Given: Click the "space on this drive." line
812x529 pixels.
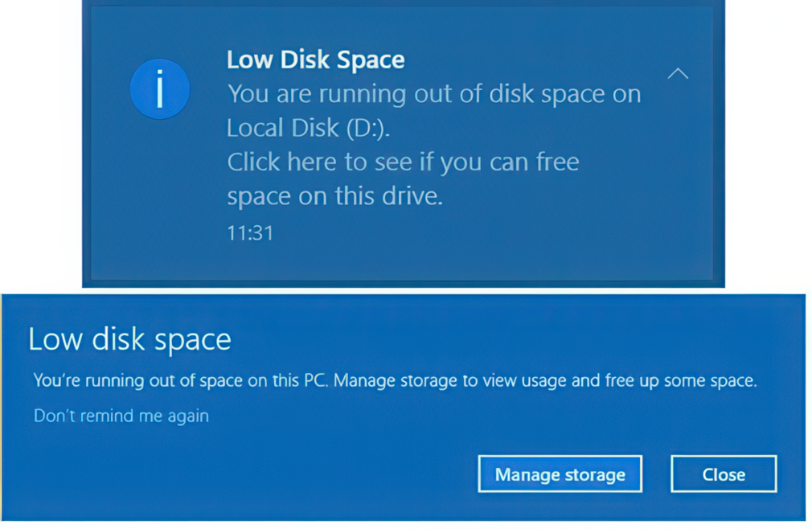Looking at the screenshot, I should pyautogui.click(x=334, y=196).
